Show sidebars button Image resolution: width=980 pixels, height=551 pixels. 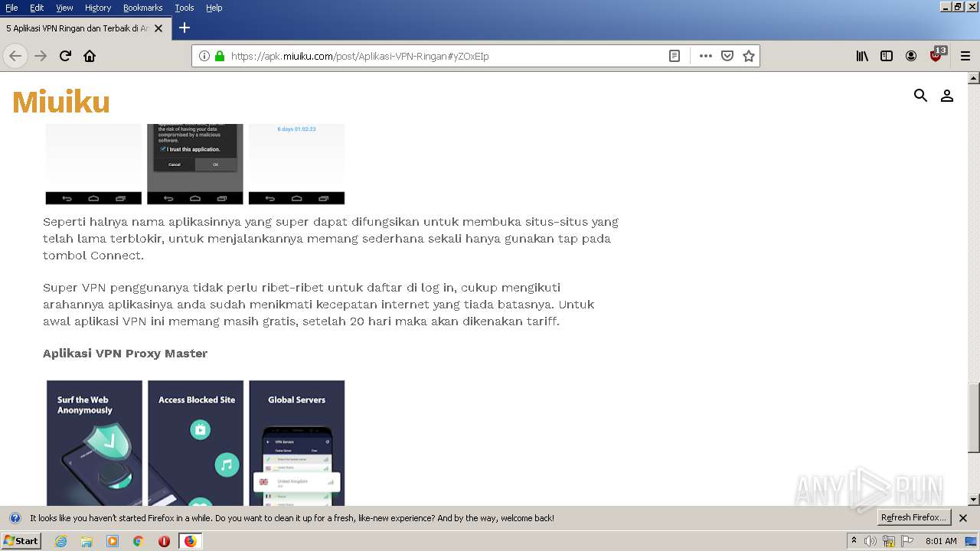887,56
